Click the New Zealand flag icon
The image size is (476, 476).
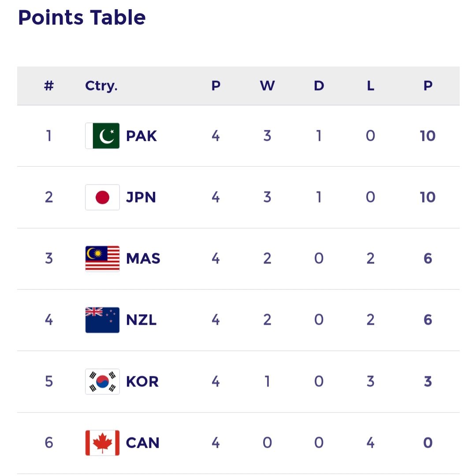click(x=102, y=320)
